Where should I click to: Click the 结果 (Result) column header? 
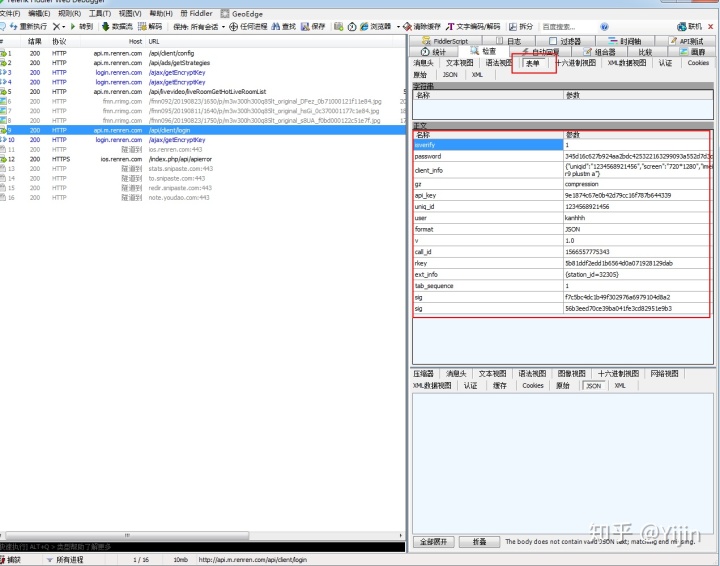coord(35,41)
